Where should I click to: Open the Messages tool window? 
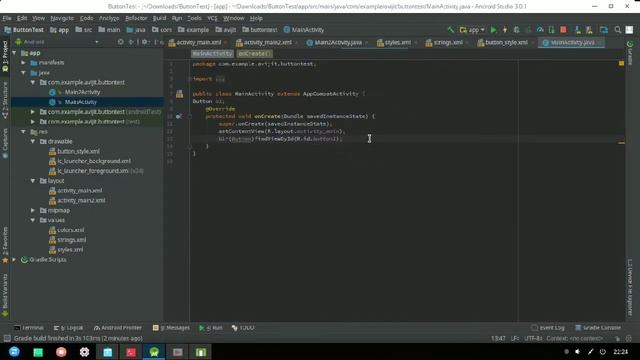coord(171,328)
